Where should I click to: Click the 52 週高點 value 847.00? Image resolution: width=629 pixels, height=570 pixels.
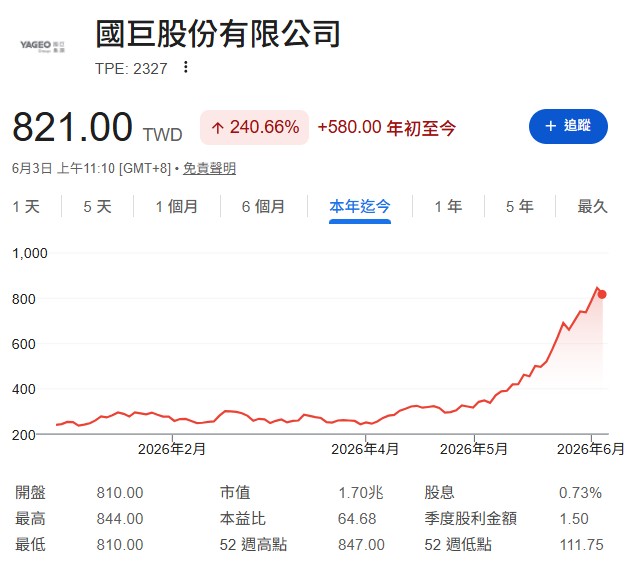pos(361,545)
